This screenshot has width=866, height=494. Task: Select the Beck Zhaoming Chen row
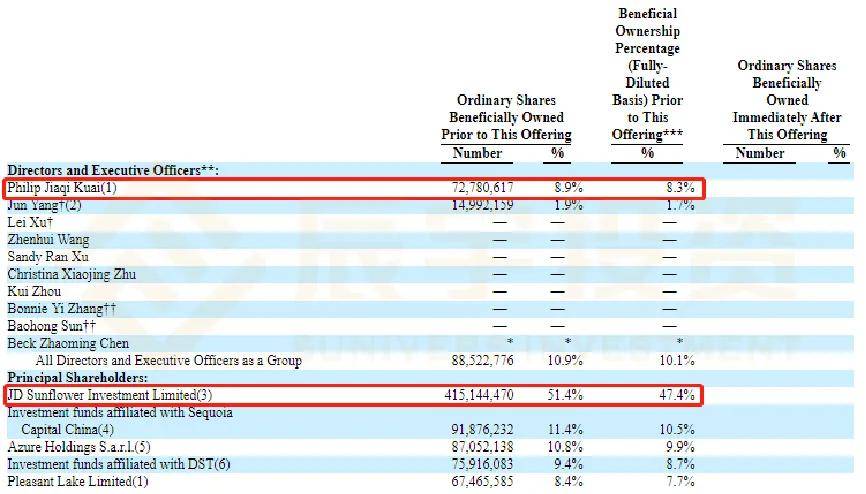[x=68, y=343]
